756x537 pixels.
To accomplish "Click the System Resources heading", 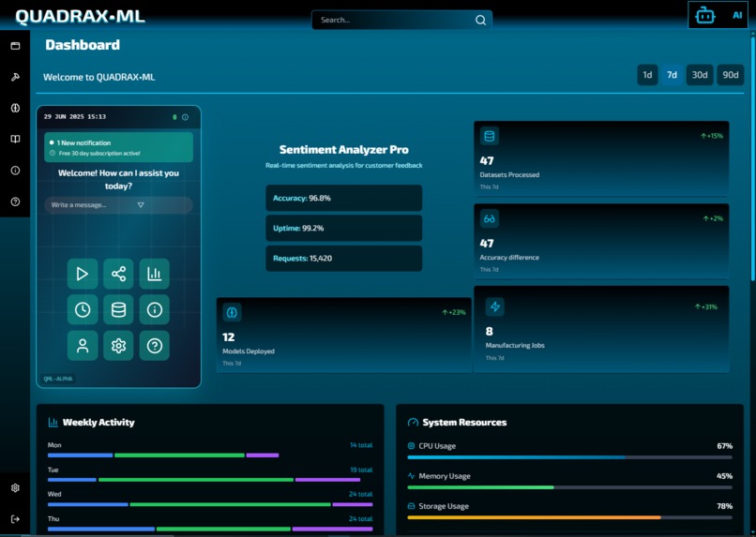I will pyautogui.click(x=464, y=423).
